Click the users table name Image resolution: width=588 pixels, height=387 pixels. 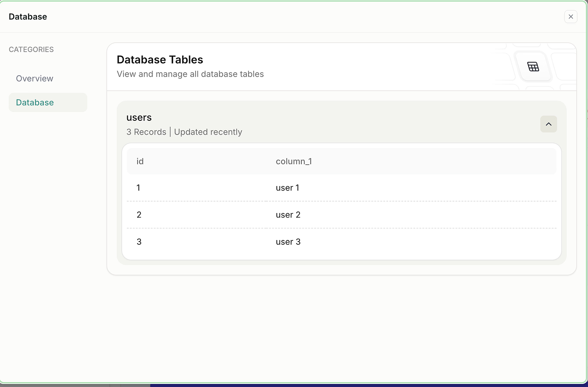(139, 118)
